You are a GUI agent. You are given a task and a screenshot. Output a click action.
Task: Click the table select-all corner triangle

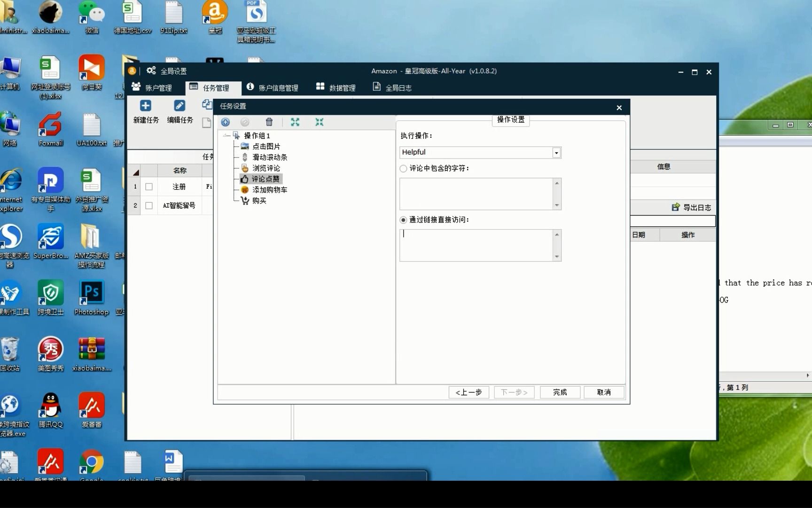coord(135,172)
